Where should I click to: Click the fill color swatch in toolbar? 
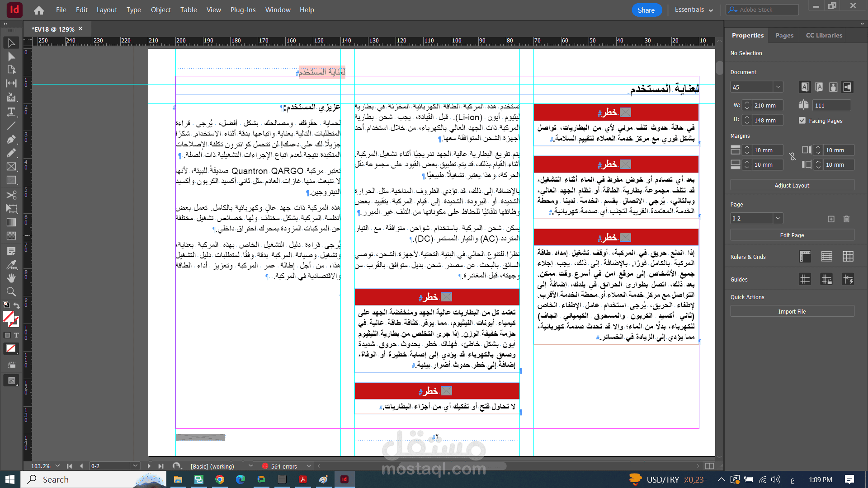[8, 316]
